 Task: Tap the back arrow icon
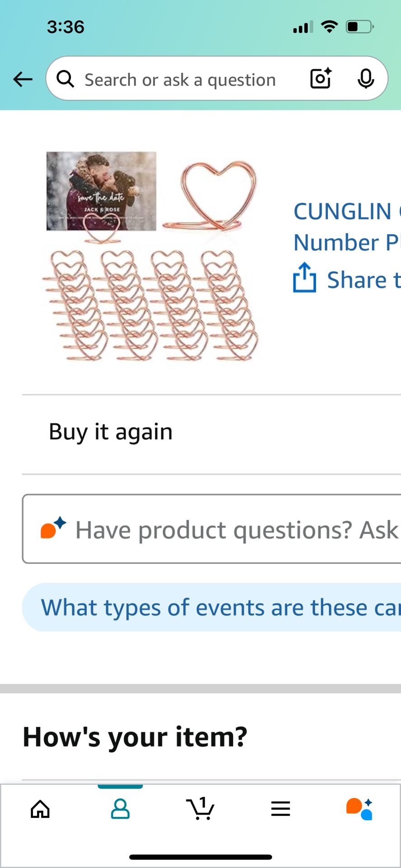[23, 79]
